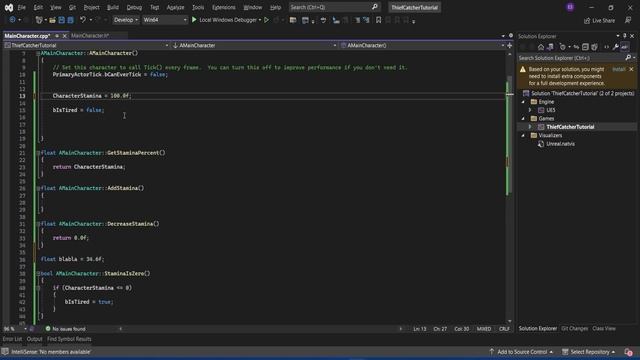Pin the MainCharacter.cpp tab
Image resolution: width=640 pixels, height=360 pixels.
point(57,36)
